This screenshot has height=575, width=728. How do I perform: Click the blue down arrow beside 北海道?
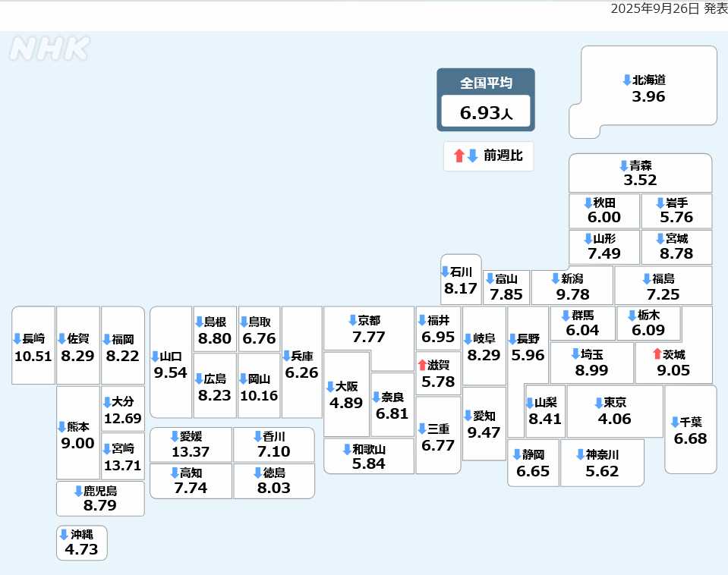tap(626, 80)
